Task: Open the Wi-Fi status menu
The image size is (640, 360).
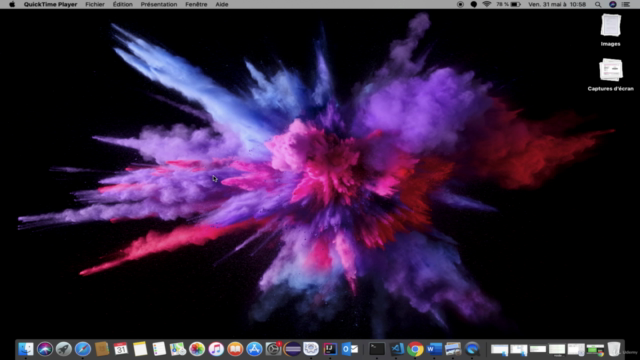Action: [487, 4]
